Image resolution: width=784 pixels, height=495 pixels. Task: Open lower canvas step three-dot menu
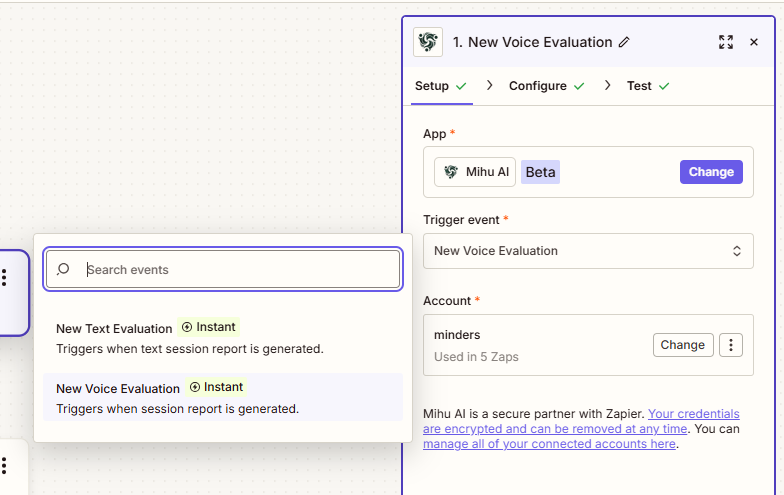(x=4, y=466)
